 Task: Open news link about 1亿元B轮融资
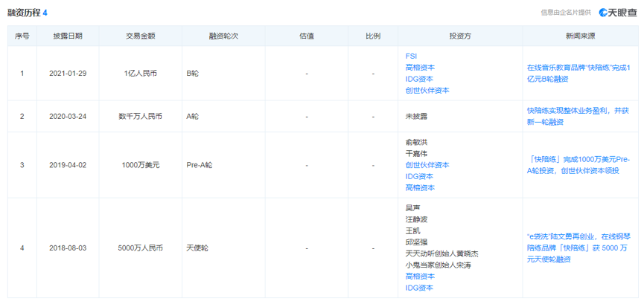[x=578, y=74]
